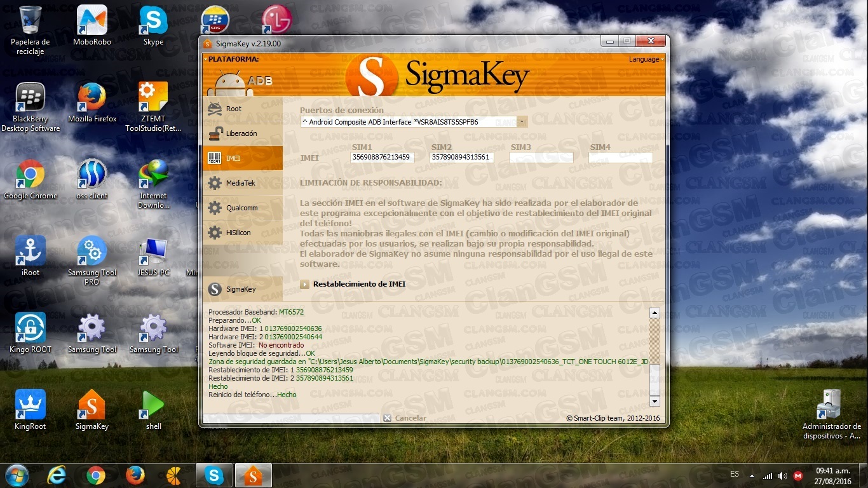Open Papelera de reciclaje desktop icon

(x=31, y=30)
